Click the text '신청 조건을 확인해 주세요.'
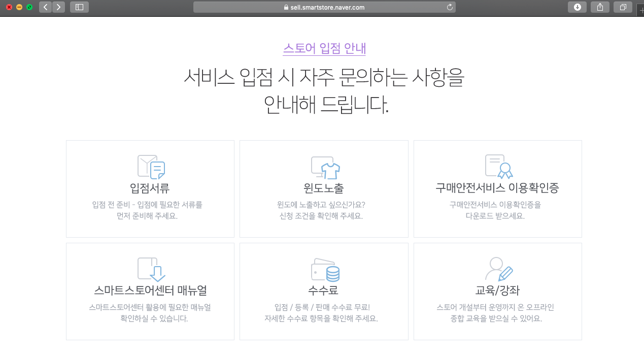This screenshot has width=644, height=356. click(321, 216)
